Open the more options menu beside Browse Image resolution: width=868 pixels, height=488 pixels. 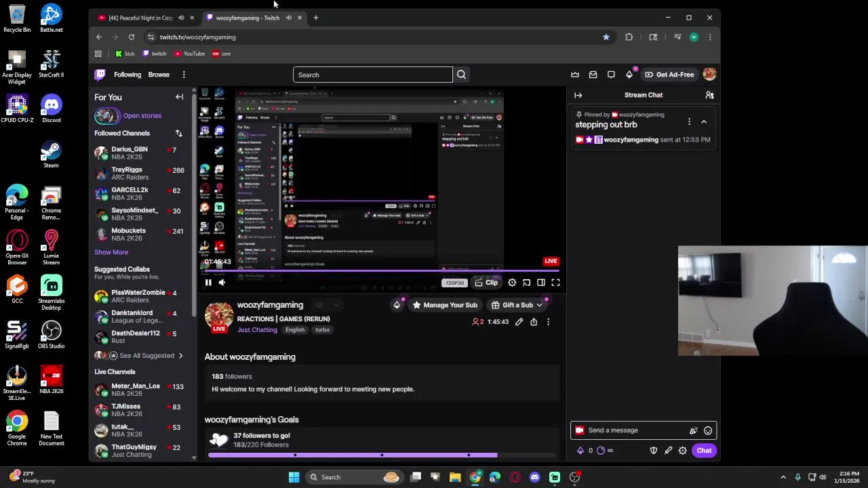(x=184, y=75)
